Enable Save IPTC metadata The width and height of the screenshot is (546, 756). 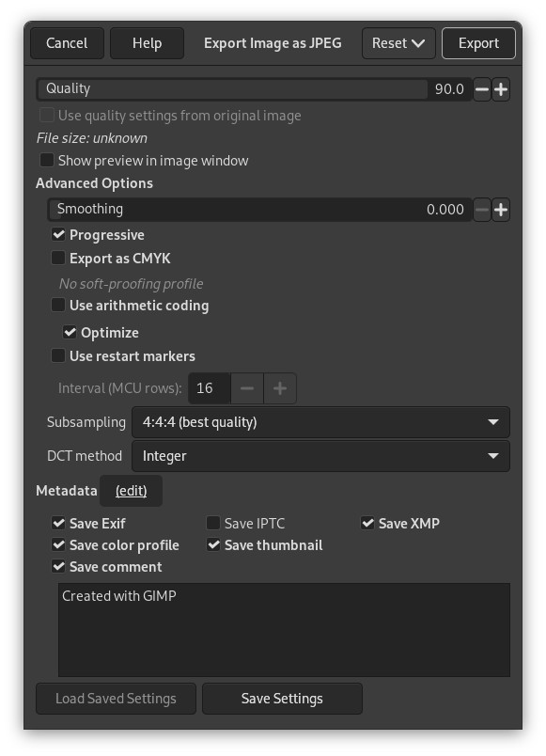212,523
